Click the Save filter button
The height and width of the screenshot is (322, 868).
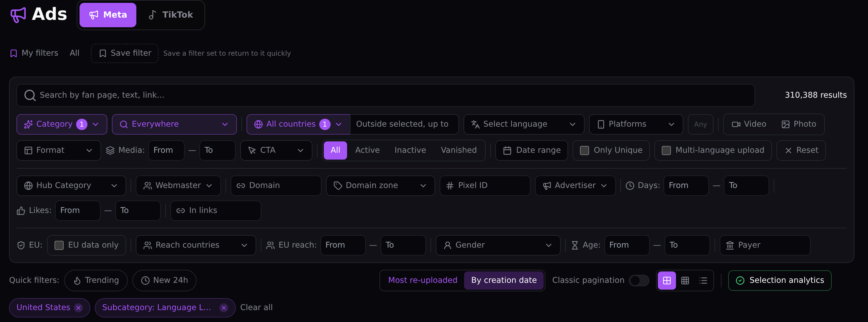[125, 53]
